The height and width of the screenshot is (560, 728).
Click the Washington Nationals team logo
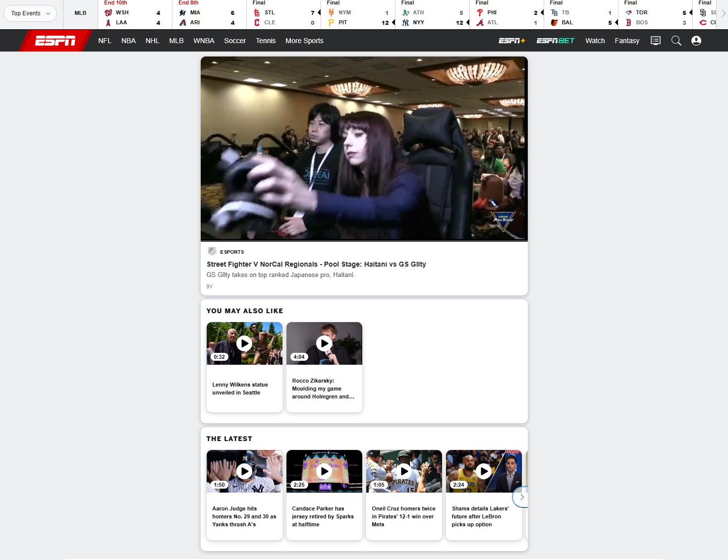108,13
